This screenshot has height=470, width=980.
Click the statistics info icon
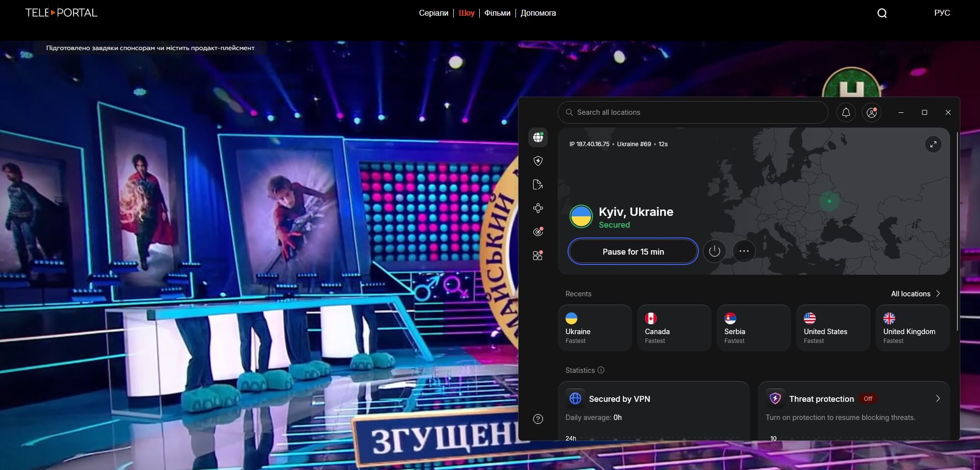(x=601, y=370)
